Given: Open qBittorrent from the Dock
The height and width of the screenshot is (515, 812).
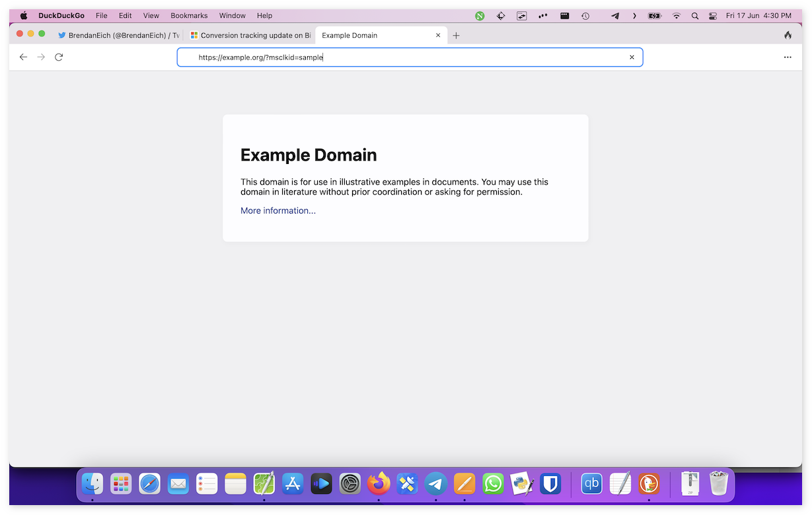Looking at the screenshot, I should 591,484.
